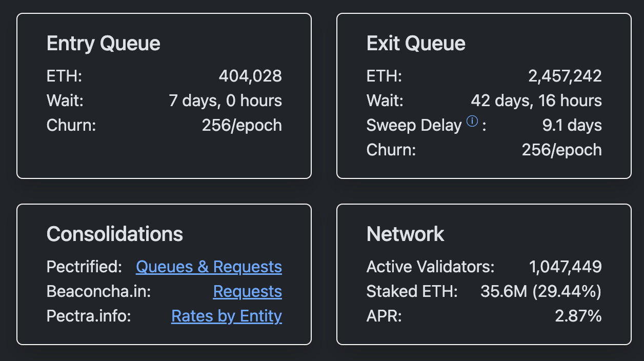Click the 42 days, 16 hours wait value
This screenshot has height=361, width=644.
click(536, 101)
